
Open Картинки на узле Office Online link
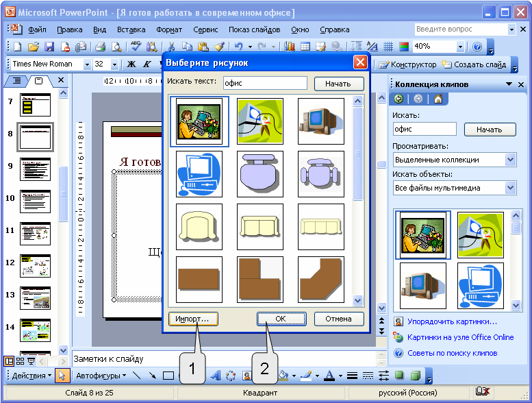460,337
